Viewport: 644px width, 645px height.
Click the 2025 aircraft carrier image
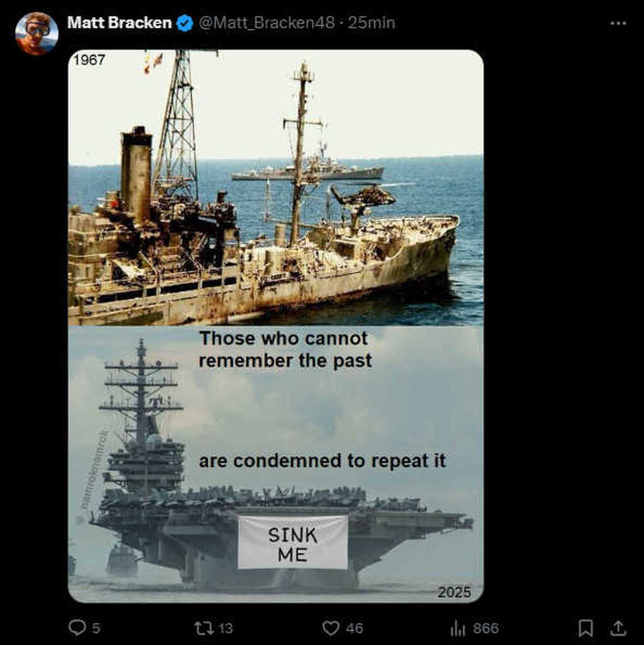pos(276,464)
